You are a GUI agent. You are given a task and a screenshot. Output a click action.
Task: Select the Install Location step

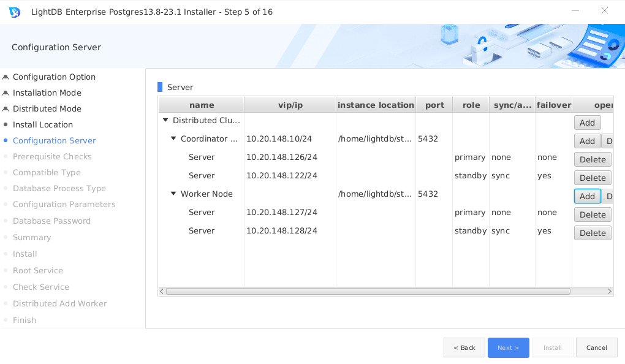[x=43, y=124]
